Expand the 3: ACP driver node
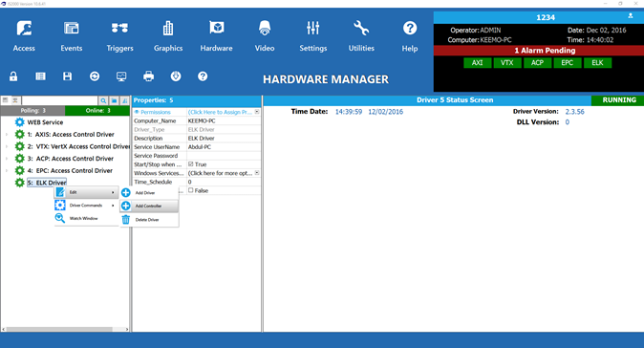 coord(6,158)
